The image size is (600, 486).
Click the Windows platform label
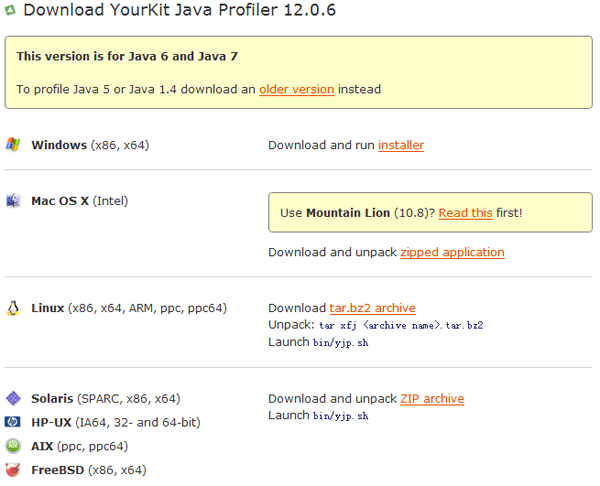click(59, 145)
